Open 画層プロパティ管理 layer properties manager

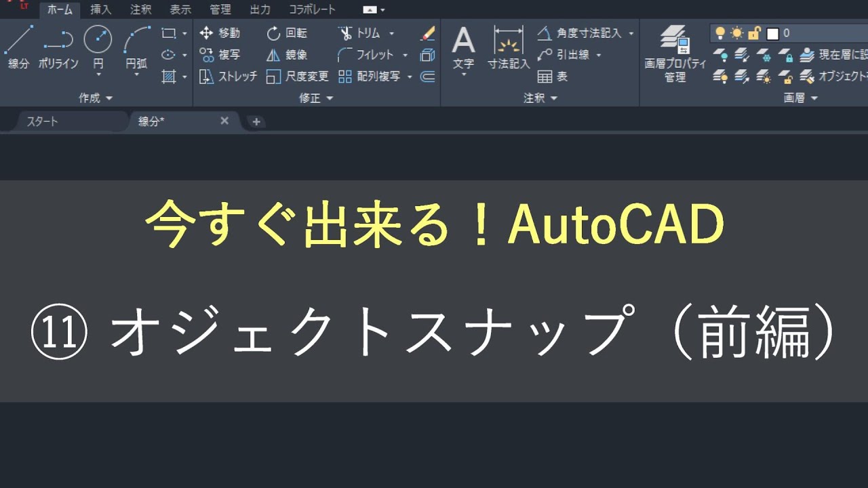click(x=675, y=54)
